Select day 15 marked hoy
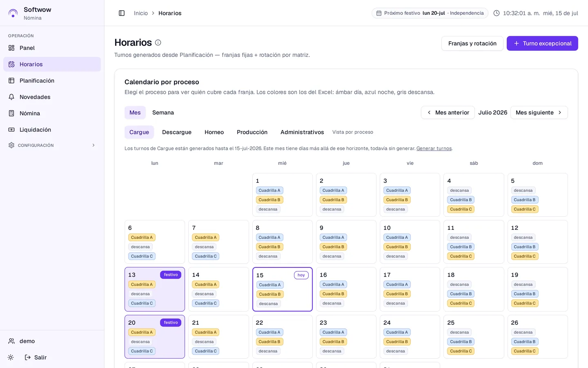Screen dimensions: 588x368 (x=283, y=289)
